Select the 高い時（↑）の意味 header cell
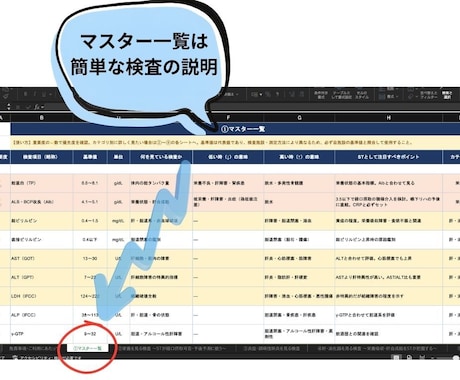This screenshot has height=380, width=460. [x=299, y=157]
